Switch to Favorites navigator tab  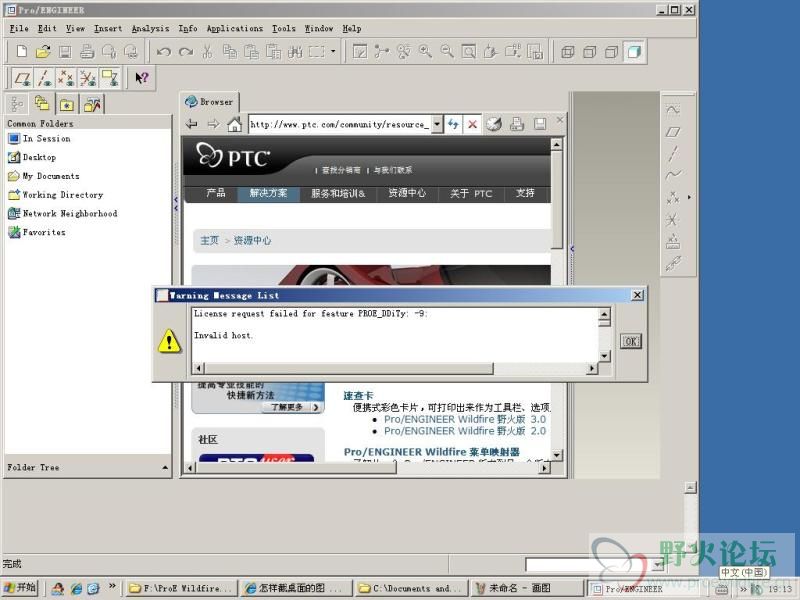pos(67,105)
